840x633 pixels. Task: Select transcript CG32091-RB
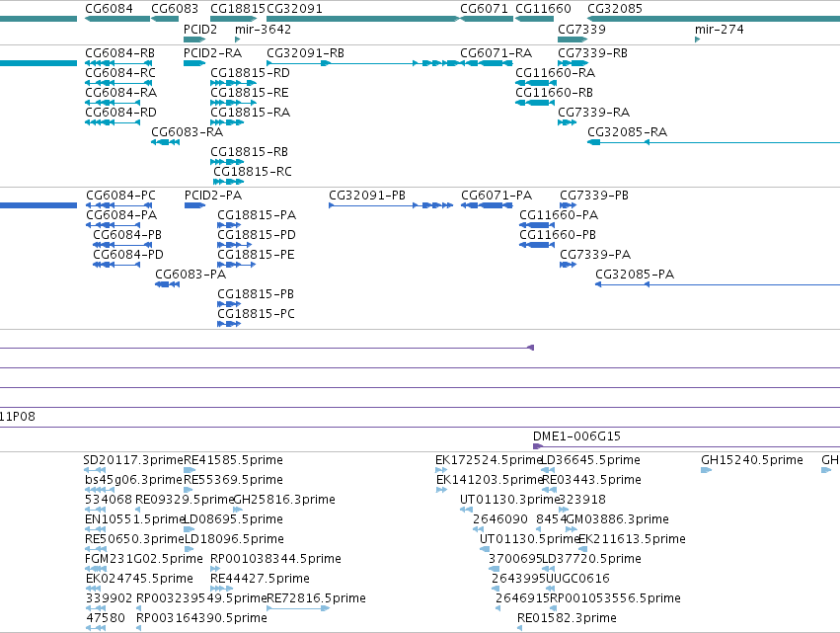(305, 53)
